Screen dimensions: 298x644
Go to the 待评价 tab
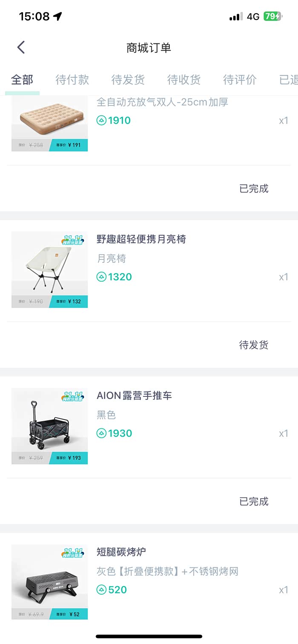(x=240, y=80)
